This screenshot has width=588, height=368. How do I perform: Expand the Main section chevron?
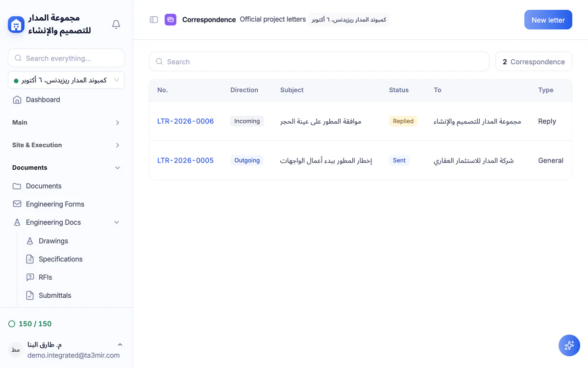[x=118, y=123]
